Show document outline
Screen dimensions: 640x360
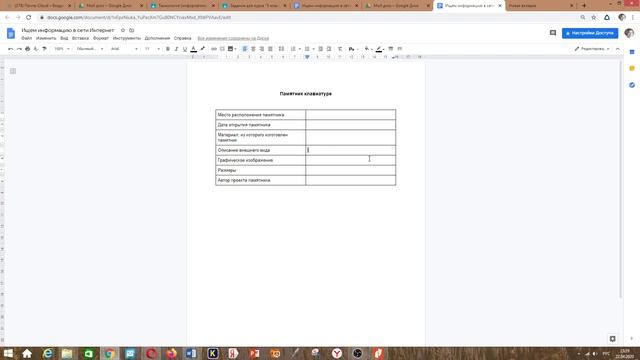(13, 71)
